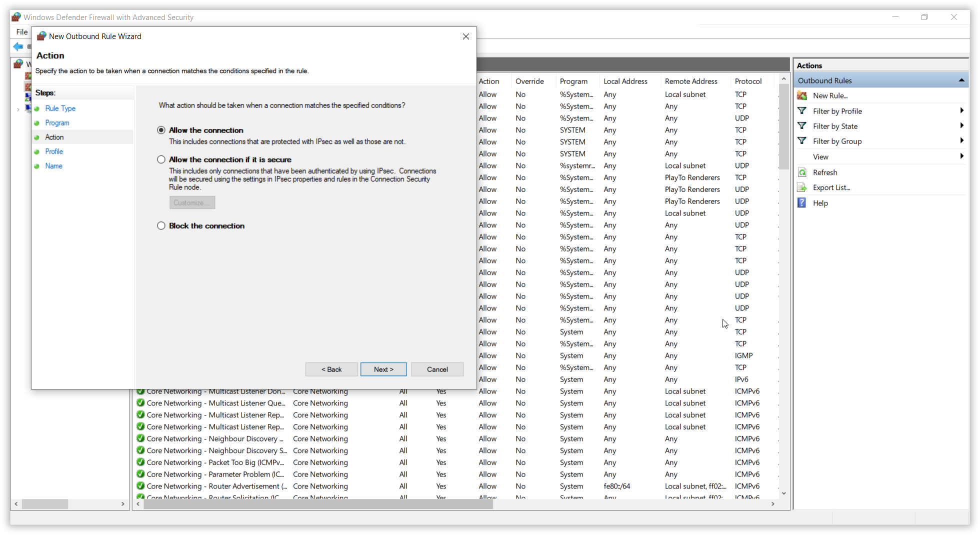Viewport: 980px width, 535px height.
Task: Select Allow the connection radio button
Action: point(161,130)
